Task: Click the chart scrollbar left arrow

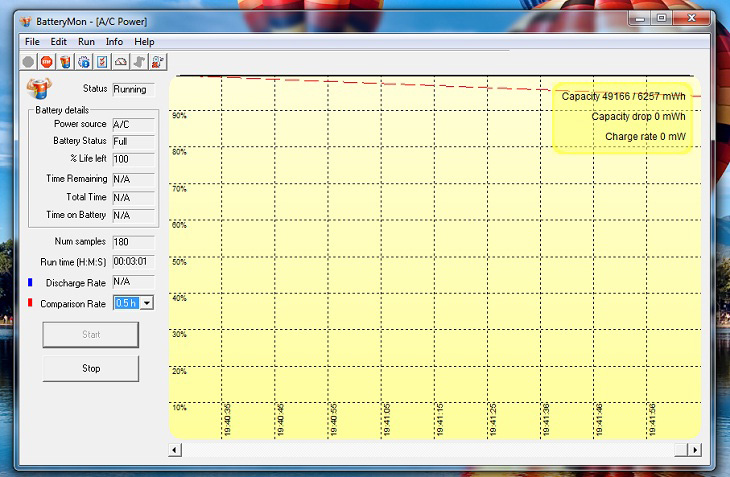Action: tap(175, 451)
